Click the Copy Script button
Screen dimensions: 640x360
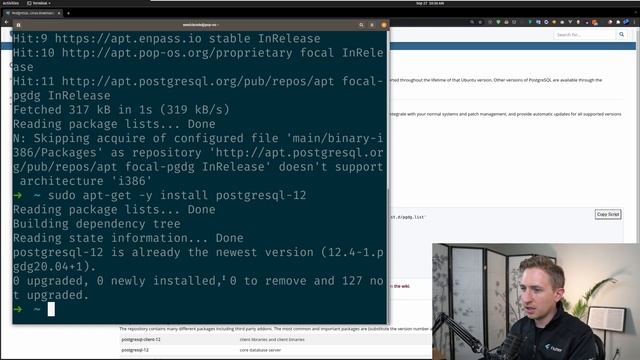click(x=608, y=214)
